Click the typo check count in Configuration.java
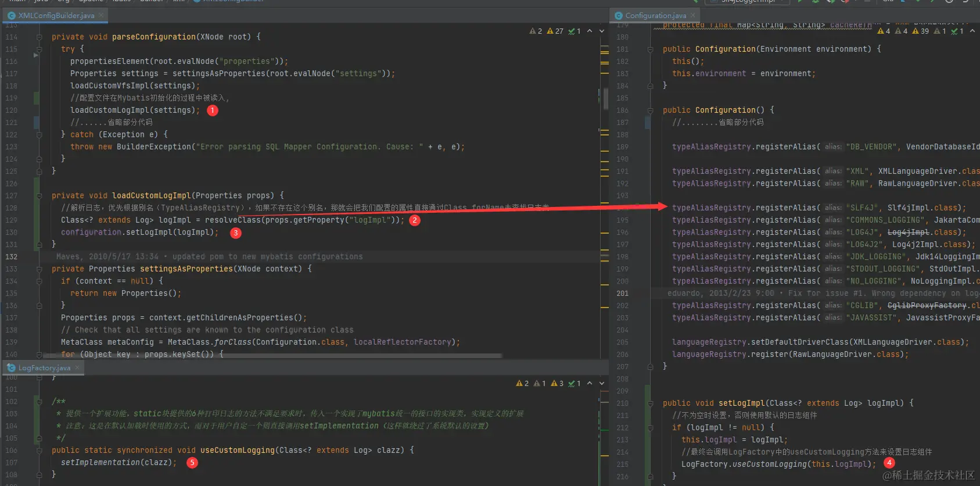The width and height of the screenshot is (980, 486). point(957,31)
